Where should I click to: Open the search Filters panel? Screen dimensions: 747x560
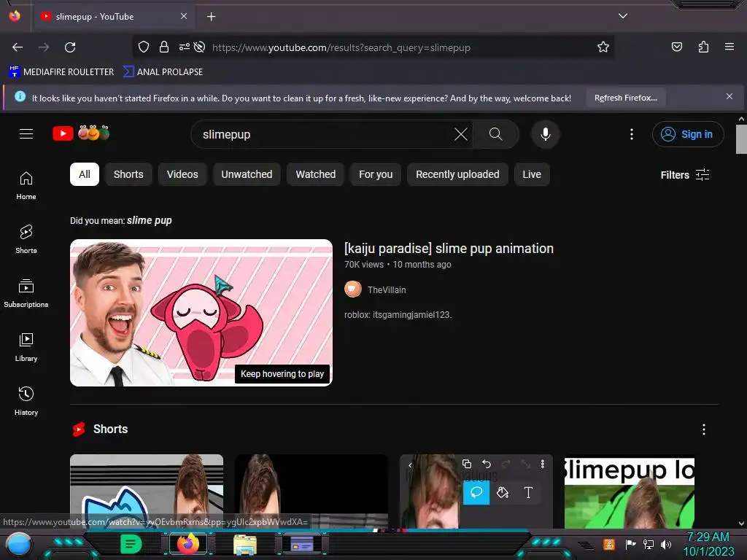pos(684,175)
